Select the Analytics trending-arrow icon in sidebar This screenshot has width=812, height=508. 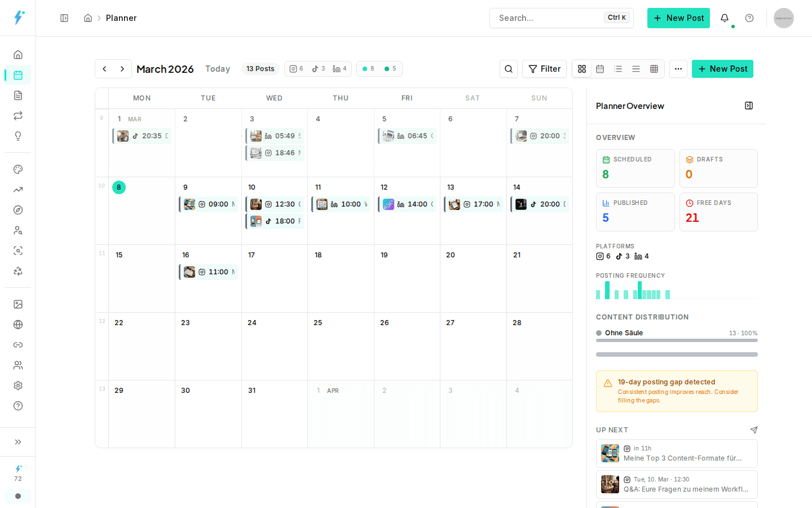17,190
